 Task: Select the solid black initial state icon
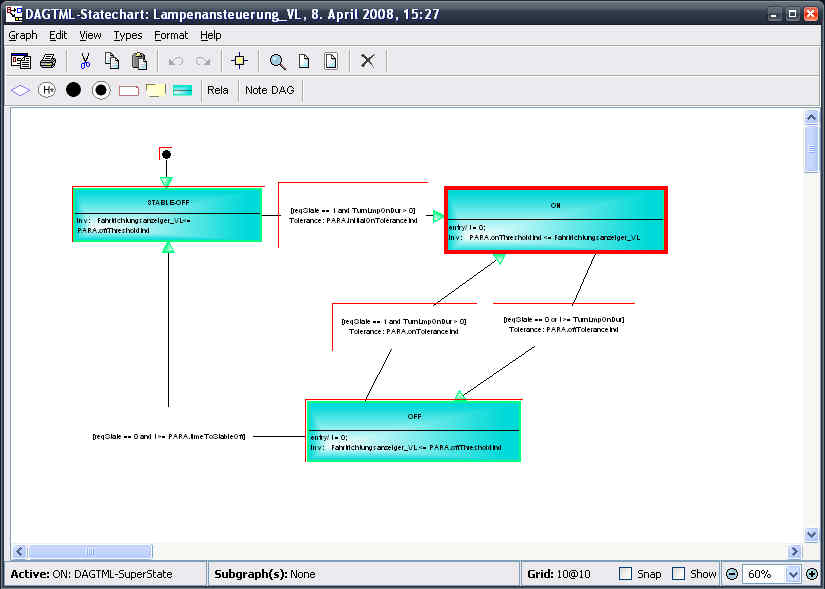(73, 90)
